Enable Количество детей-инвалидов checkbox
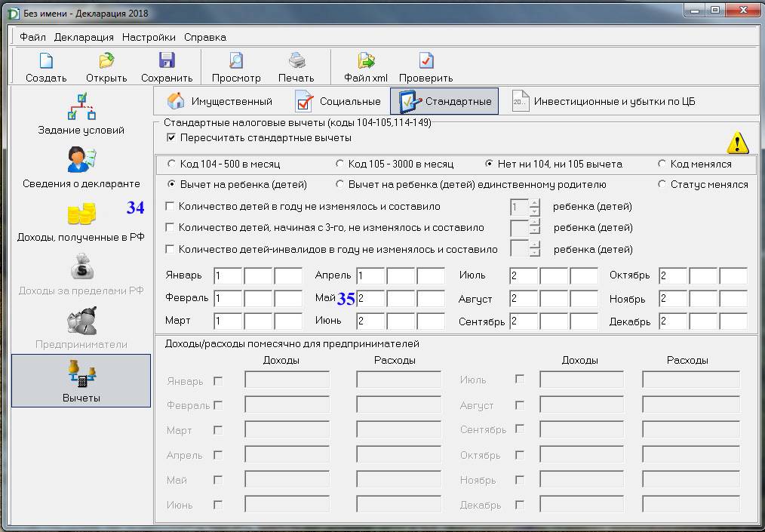 click(x=170, y=250)
